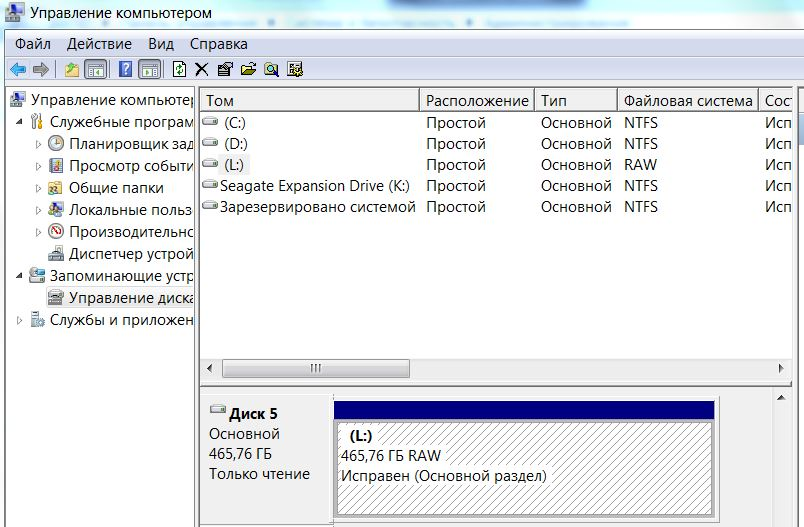Image resolution: width=804 pixels, height=527 pixels.
Task: Open the Вид menu
Action: [161, 44]
